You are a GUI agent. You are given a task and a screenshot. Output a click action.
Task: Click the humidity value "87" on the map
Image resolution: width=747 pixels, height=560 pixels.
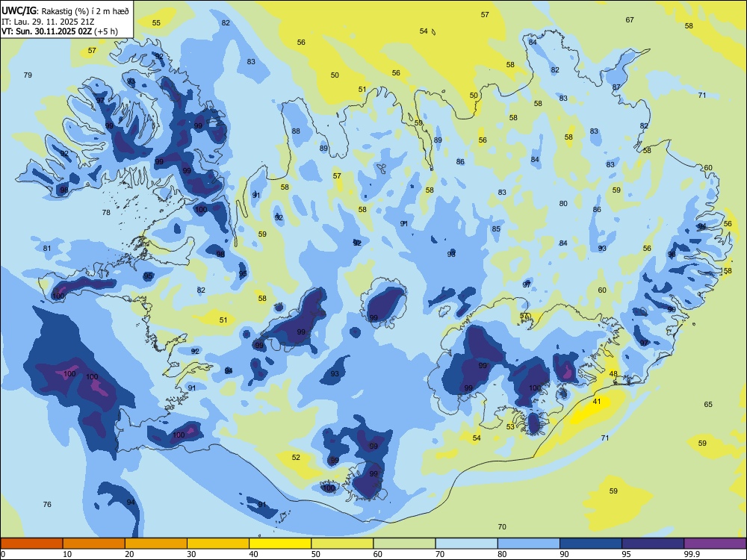pyautogui.click(x=616, y=87)
